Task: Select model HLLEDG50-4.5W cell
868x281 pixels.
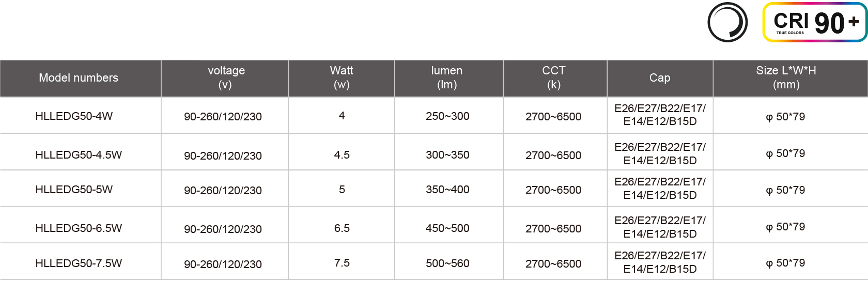Action: pyautogui.click(x=79, y=155)
